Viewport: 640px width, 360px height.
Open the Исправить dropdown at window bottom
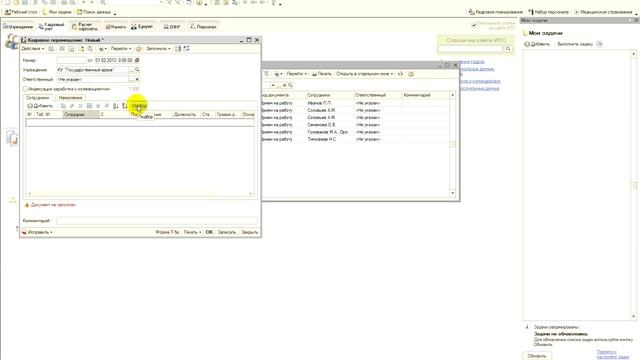(37, 232)
